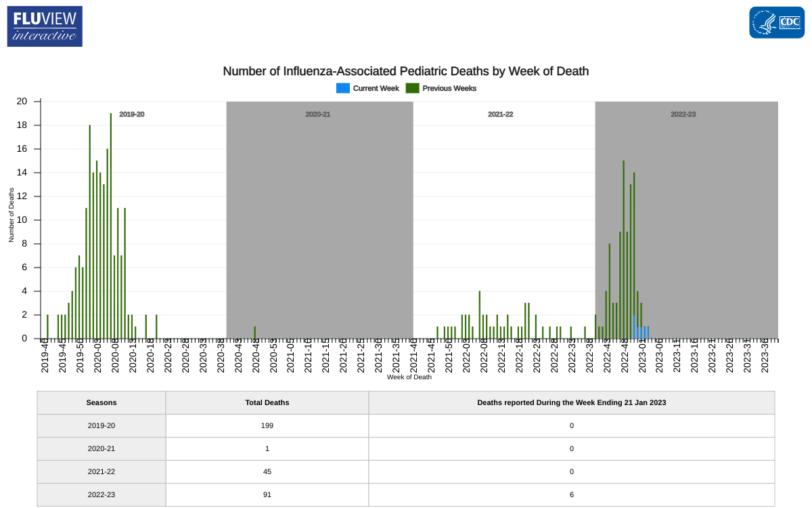Click the CDC HHS logo
The height and width of the screenshot is (508, 812).
tap(776, 22)
